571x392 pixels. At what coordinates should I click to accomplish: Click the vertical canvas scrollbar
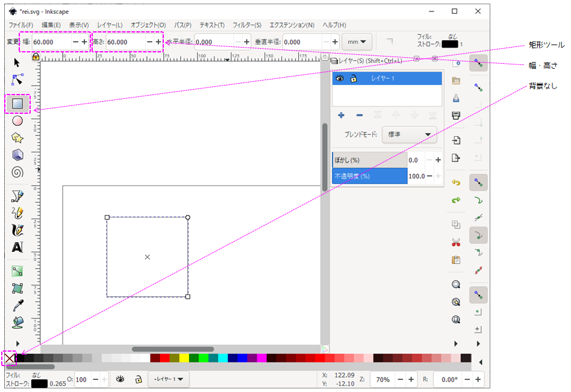pyautogui.click(x=325, y=157)
